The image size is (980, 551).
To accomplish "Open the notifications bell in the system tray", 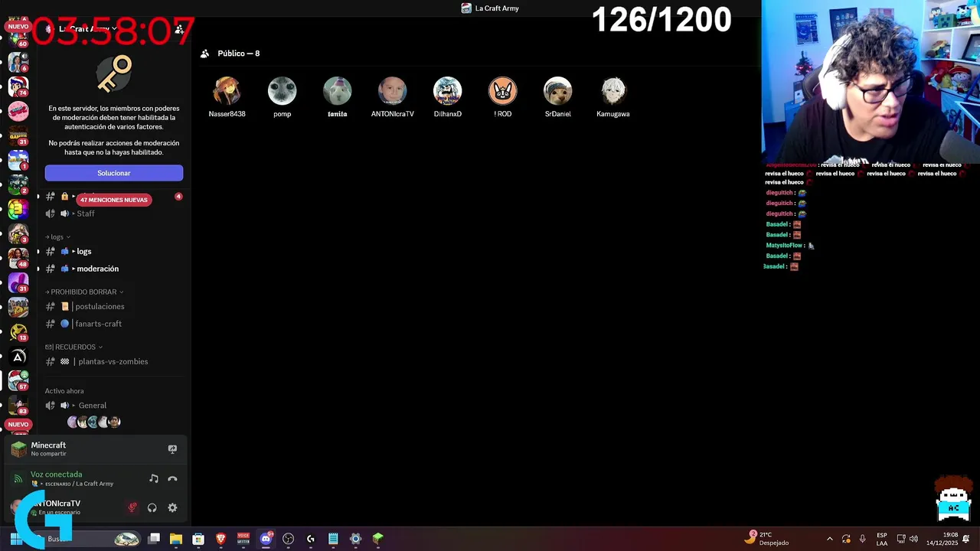I will click(x=966, y=539).
